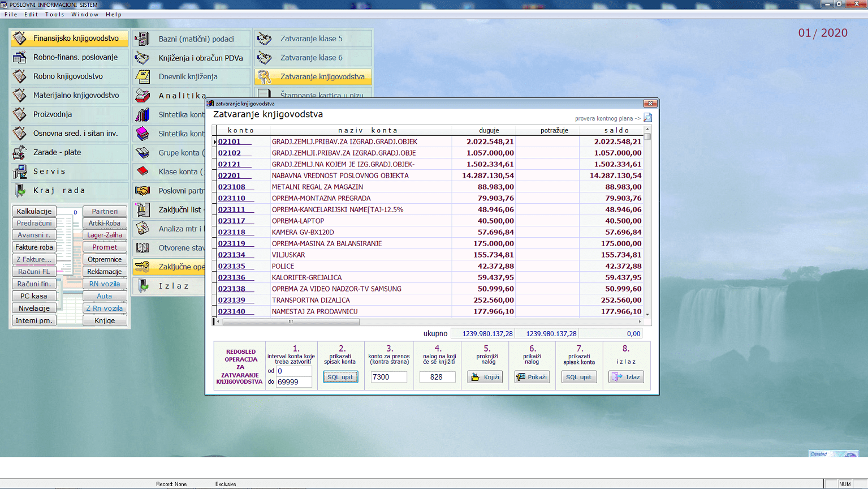Click the Knjige shortcut button

coord(105,320)
